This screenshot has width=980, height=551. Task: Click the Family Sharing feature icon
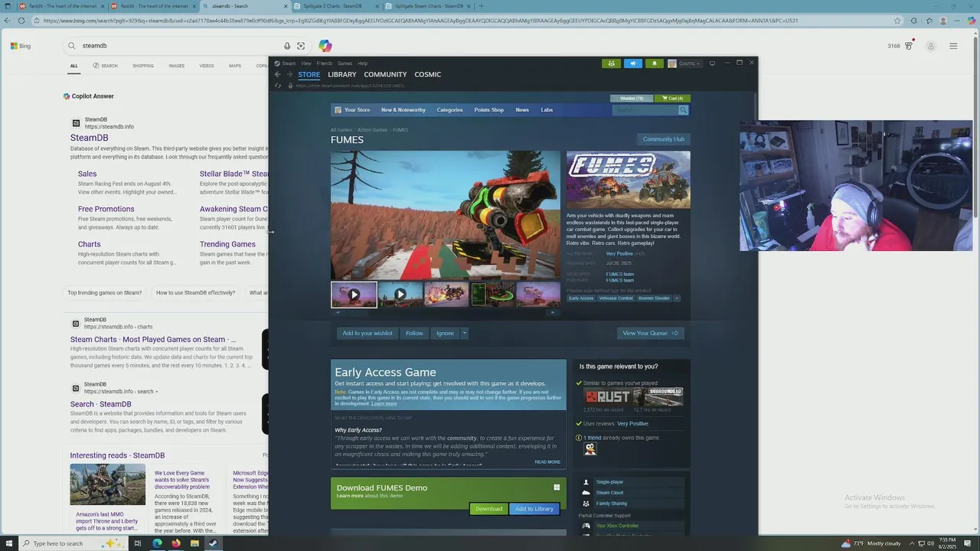pyautogui.click(x=586, y=504)
